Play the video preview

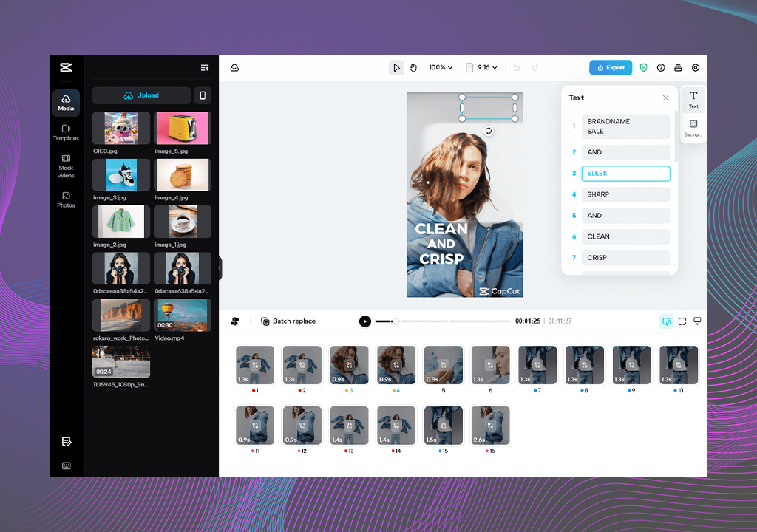click(365, 321)
